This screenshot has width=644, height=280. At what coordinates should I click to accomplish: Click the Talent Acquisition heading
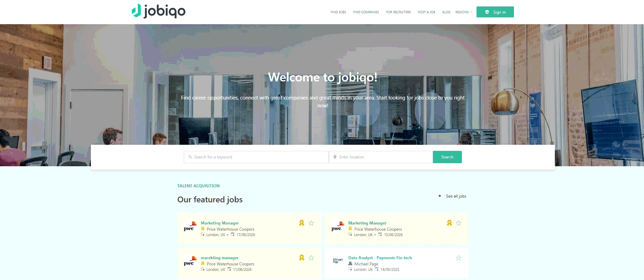click(198, 186)
